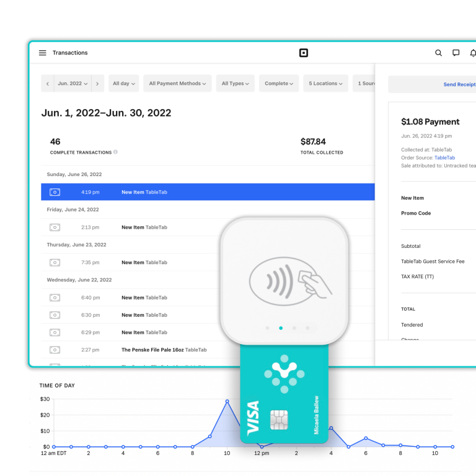Go to previous month with left arrow
This screenshot has width=476, height=476.
point(48,84)
